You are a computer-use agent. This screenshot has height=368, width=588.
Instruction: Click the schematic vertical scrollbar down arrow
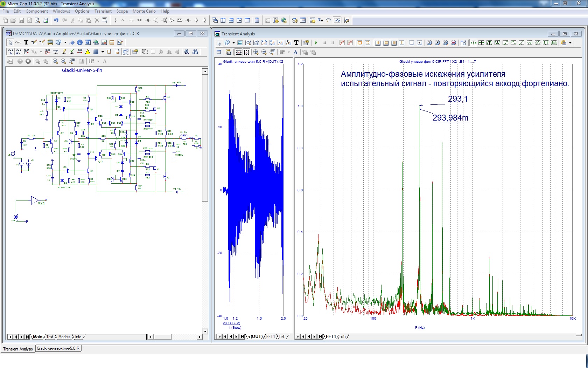[205, 331]
